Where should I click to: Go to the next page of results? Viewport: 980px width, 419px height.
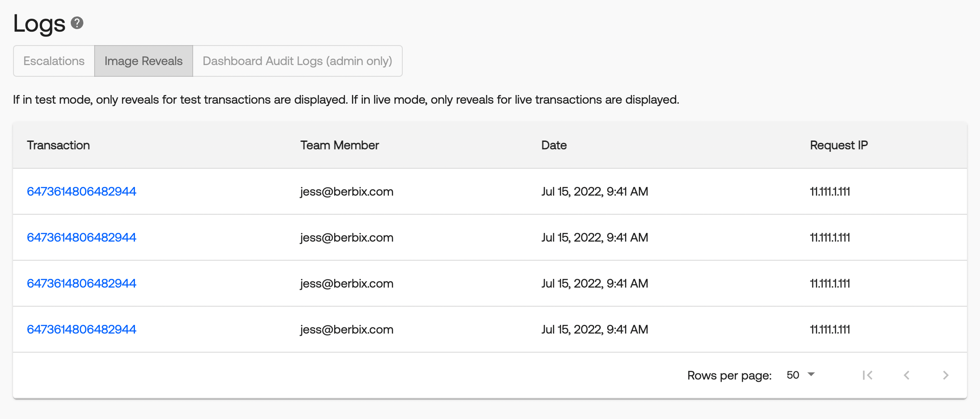[946, 375]
